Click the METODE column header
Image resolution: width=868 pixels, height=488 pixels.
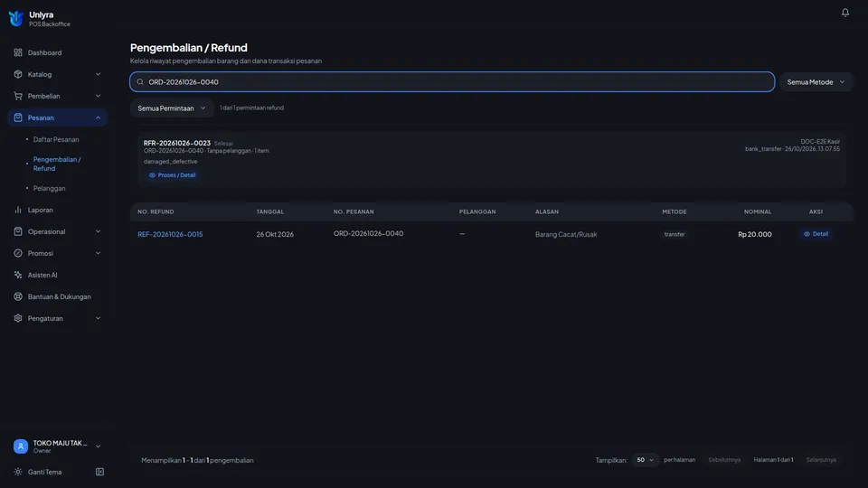pyautogui.click(x=675, y=211)
